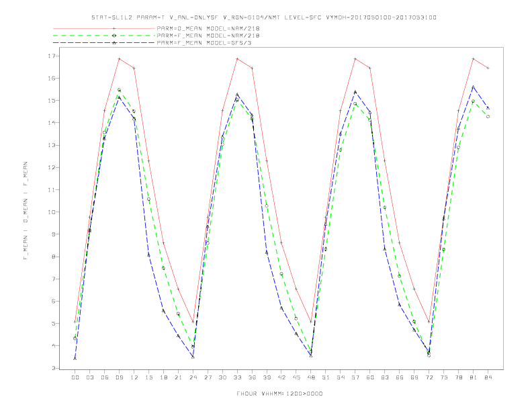Select green legend entry PARM=F_MEAN MODEL=NAM/218
This screenshot has height=411, width=532.
pyautogui.click(x=208, y=36)
